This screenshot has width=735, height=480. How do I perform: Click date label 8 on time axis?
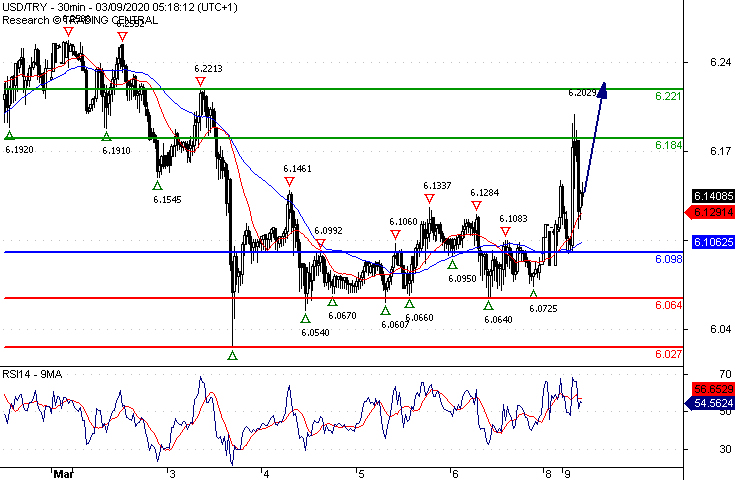548,474
